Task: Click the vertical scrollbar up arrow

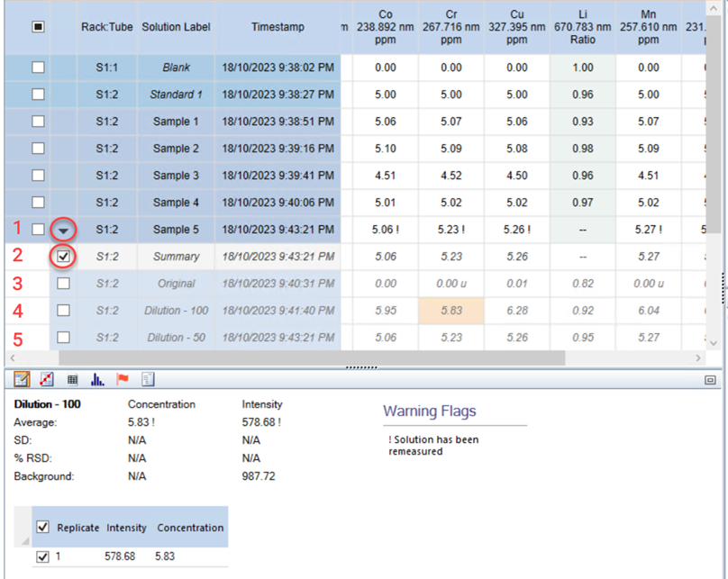Action: (x=714, y=8)
